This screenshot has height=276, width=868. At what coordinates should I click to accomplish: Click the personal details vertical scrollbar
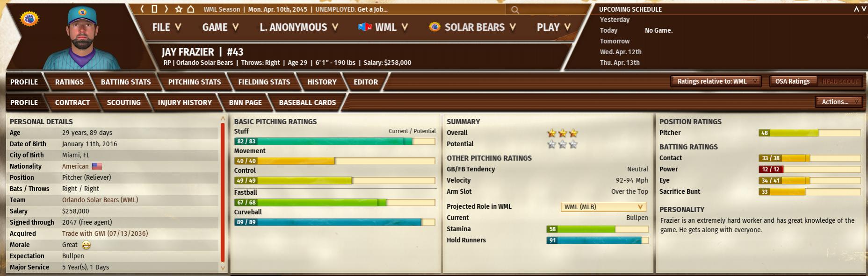[x=223, y=193]
